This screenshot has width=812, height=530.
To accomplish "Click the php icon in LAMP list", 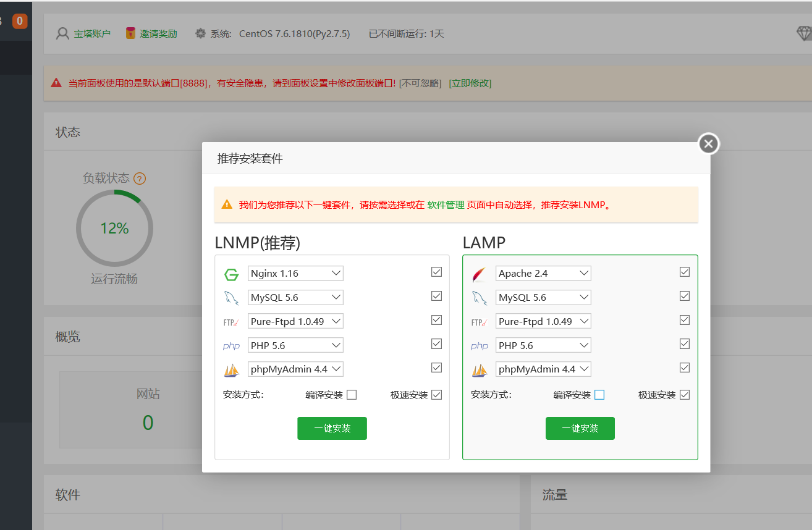I will coord(479,346).
